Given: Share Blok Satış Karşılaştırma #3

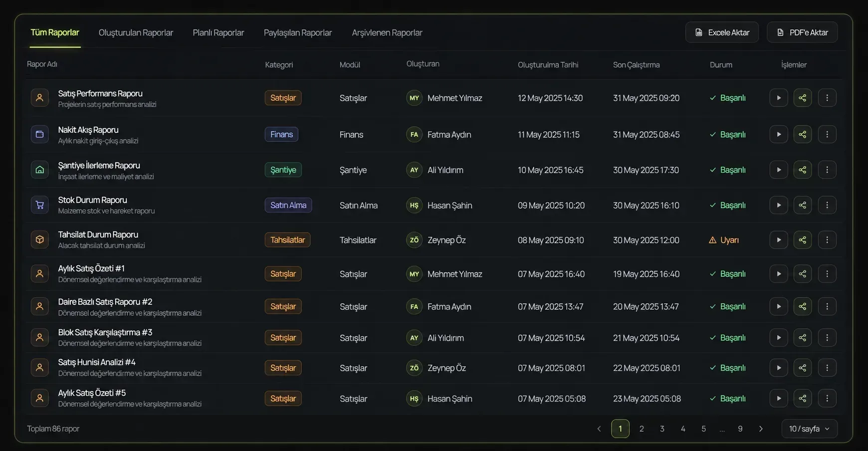Looking at the screenshot, I should (x=802, y=338).
